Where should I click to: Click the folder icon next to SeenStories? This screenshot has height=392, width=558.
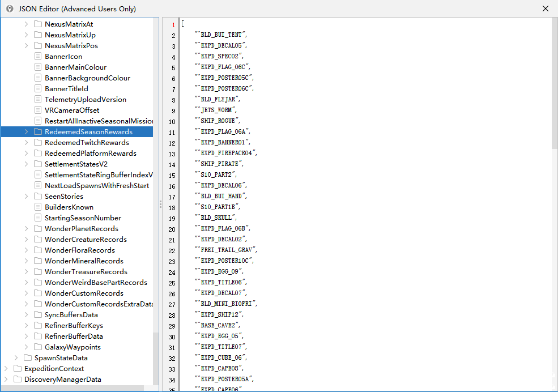coord(38,197)
